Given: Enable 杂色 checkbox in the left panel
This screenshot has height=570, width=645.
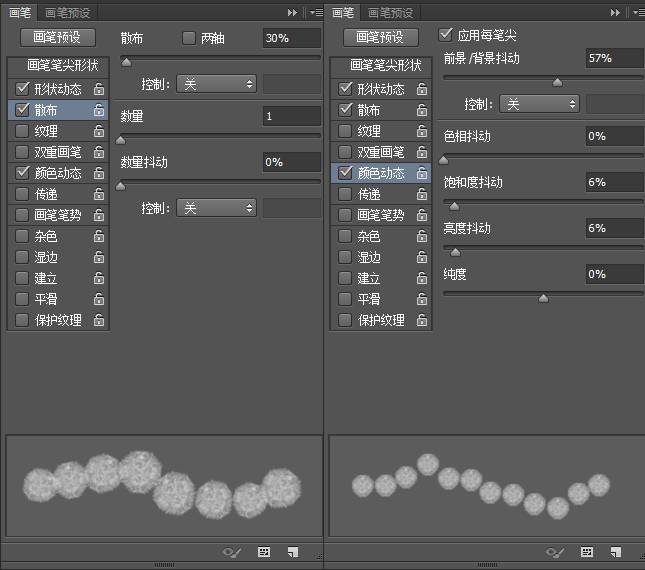Looking at the screenshot, I should [x=22, y=236].
